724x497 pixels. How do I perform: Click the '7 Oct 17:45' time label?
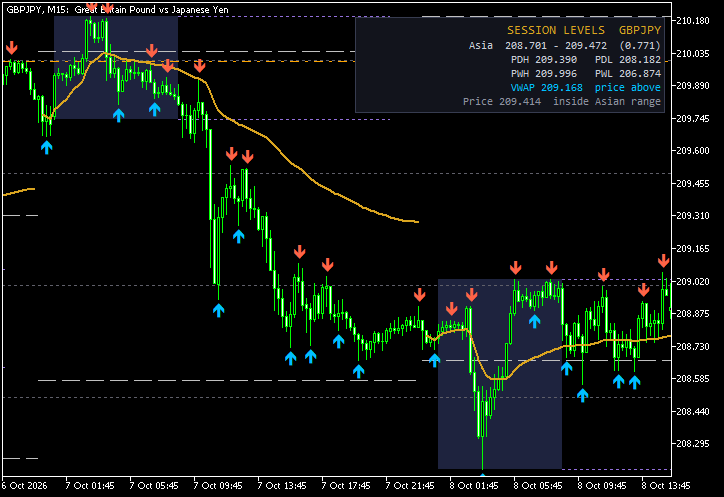point(346,486)
